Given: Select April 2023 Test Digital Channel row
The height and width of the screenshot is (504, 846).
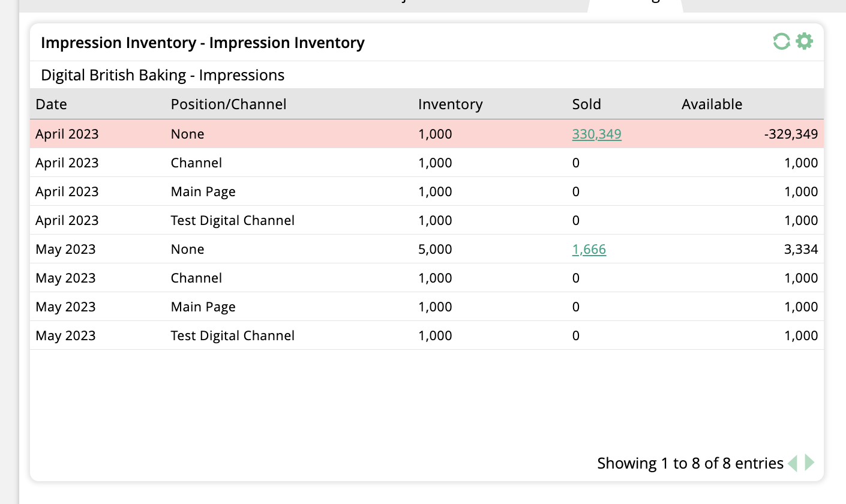Looking at the screenshot, I should [232, 220].
